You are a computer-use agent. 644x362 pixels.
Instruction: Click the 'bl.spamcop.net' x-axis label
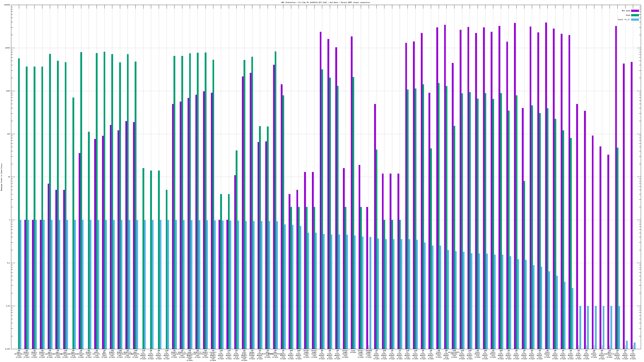(x=81, y=354)
